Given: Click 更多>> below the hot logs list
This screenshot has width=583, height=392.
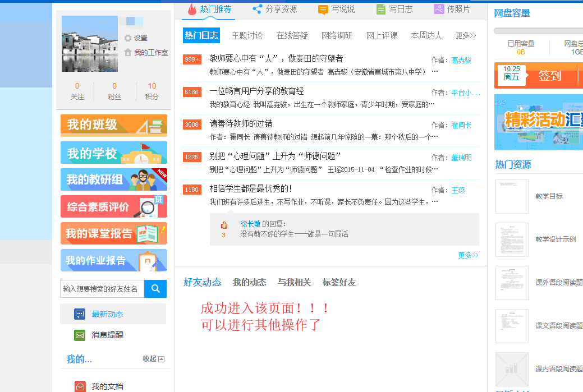Looking at the screenshot, I should coord(468,255).
